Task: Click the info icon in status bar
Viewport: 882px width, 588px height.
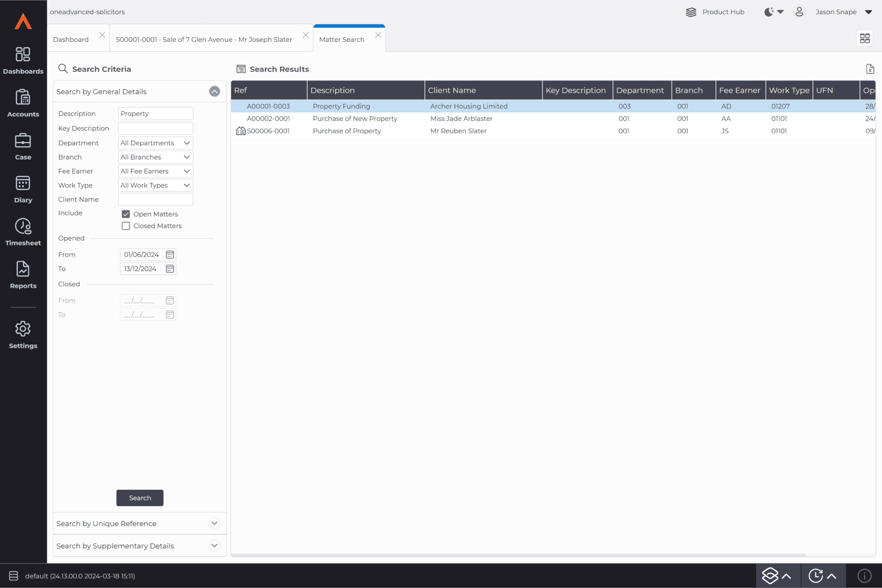Action: 864,576
